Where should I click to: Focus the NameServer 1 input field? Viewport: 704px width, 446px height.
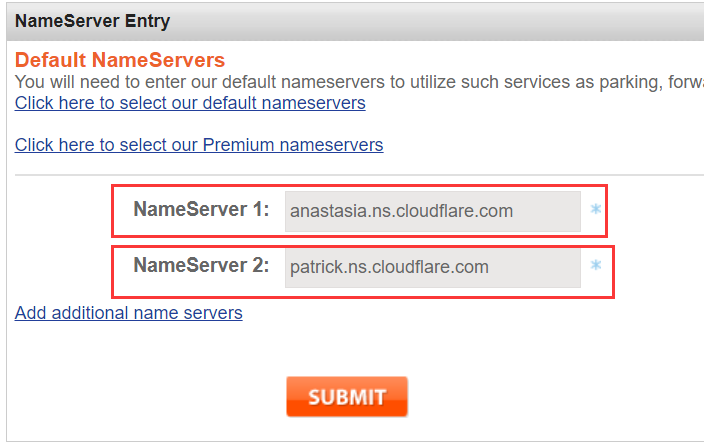click(432, 211)
